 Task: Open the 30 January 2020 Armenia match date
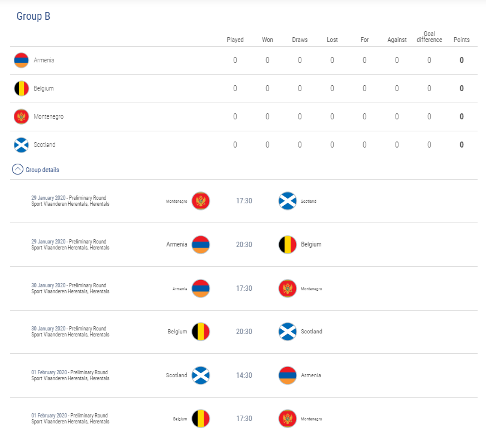[49, 285]
